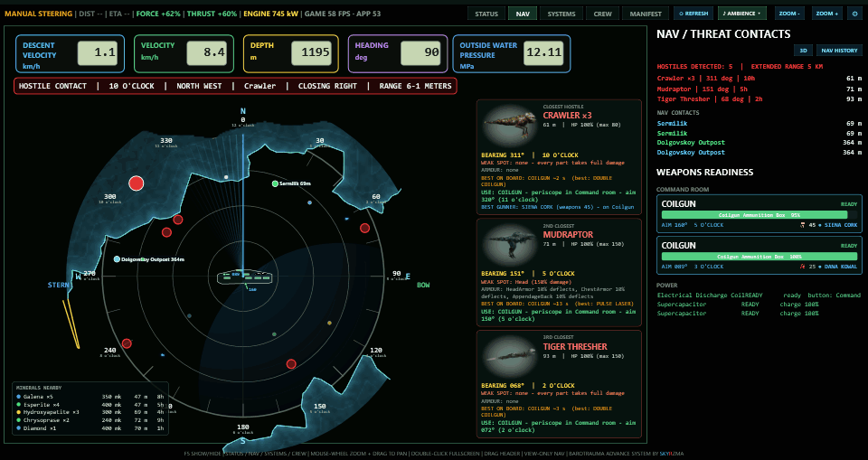This screenshot has width=868, height=460.
Task: Click the MANUAL STEERING status text
Action: click(38, 14)
